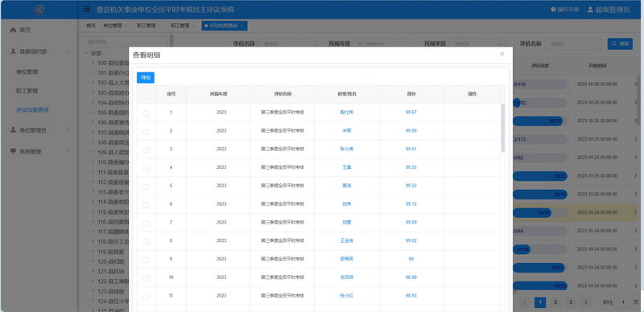Click the 超级管理员 user avatar icon

pos(590,10)
